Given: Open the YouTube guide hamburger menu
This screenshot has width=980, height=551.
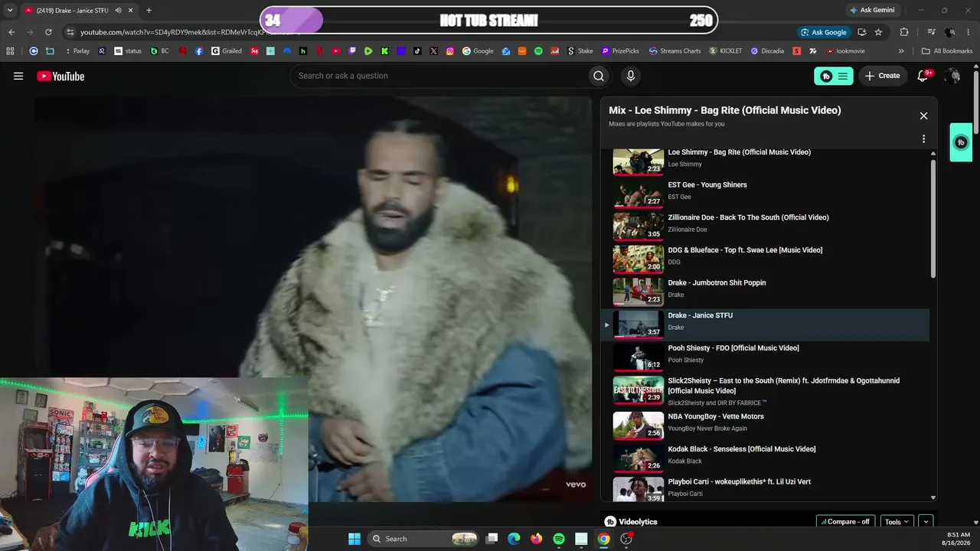Looking at the screenshot, I should pos(18,76).
